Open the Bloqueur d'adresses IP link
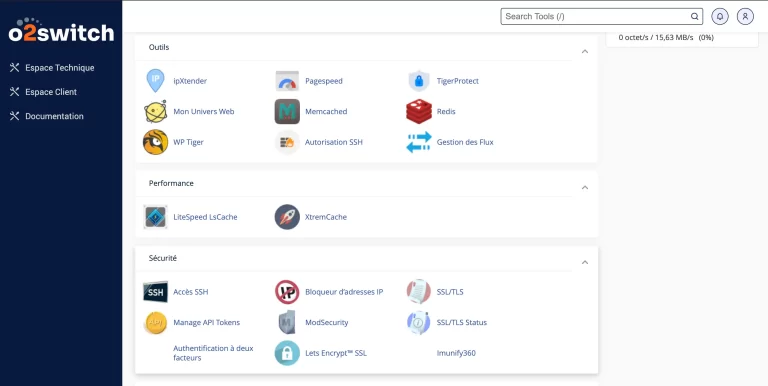768x386 pixels. pyautogui.click(x=344, y=292)
